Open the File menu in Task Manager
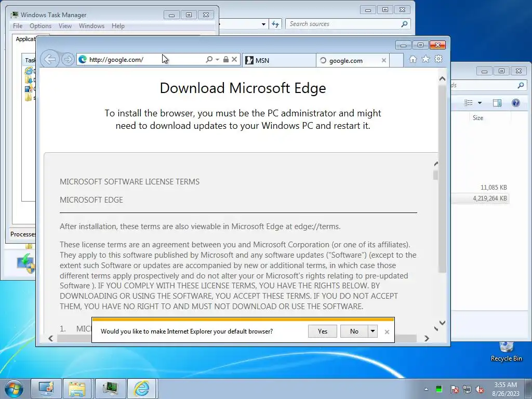The width and height of the screenshot is (532, 399). [x=18, y=26]
